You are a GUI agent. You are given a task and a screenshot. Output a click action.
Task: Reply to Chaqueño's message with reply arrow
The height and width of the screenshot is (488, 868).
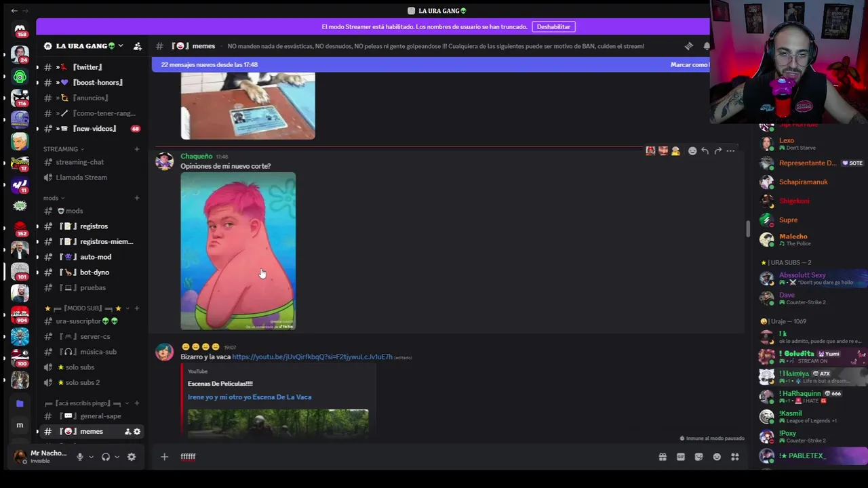tap(705, 151)
